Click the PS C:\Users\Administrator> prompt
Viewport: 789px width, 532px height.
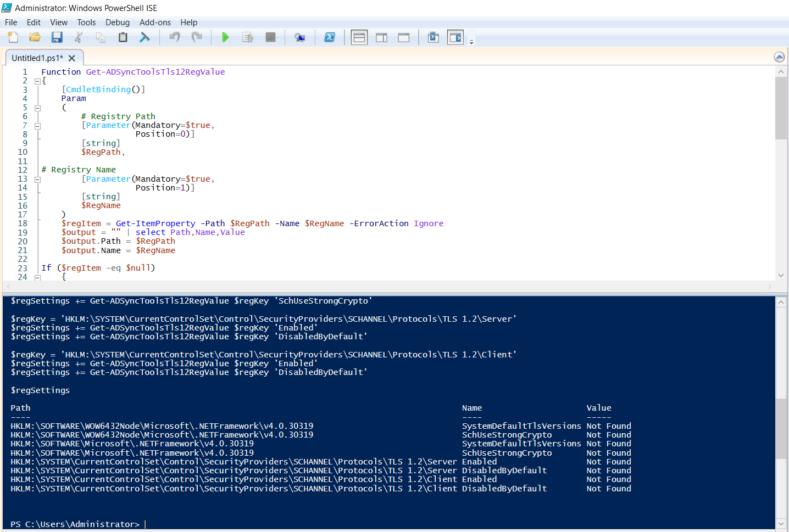point(75,524)
